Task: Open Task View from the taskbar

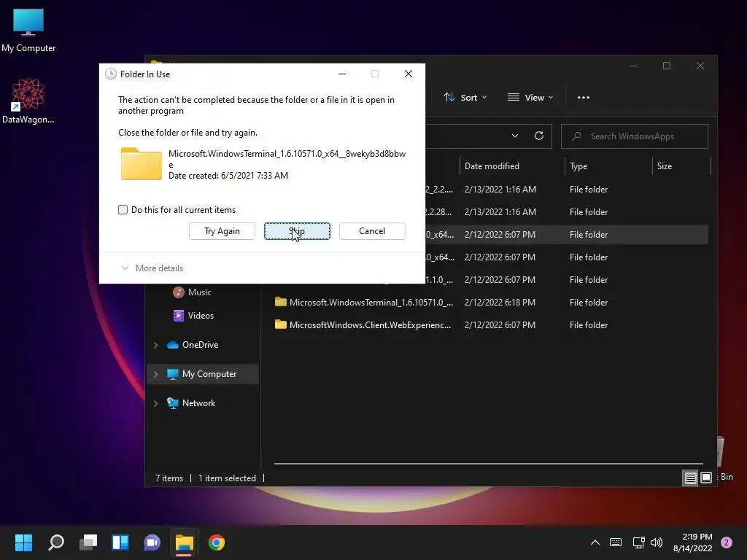Action: click(x=88, y=542)
